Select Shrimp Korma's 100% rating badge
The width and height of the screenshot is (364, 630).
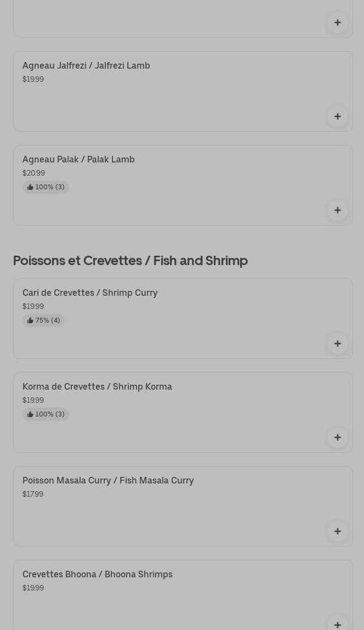pyautogui.click(x=46, y=414)
